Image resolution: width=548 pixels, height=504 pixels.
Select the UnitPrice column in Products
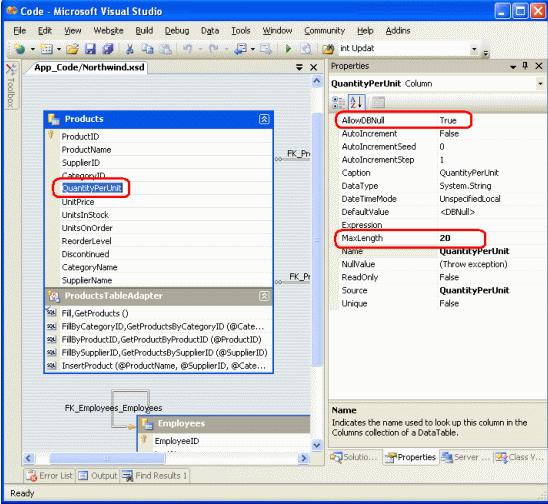78,202
